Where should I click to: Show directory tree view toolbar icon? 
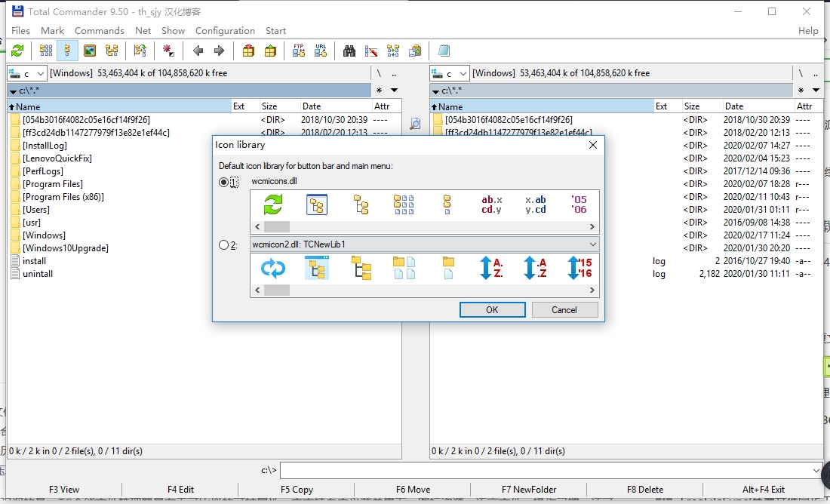112,51
